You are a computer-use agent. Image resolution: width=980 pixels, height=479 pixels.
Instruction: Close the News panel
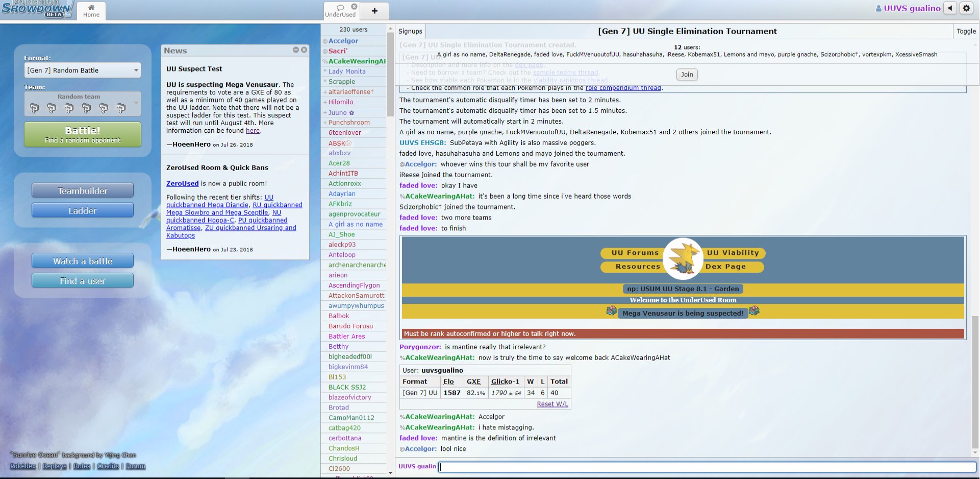click(x=304, y=50)
